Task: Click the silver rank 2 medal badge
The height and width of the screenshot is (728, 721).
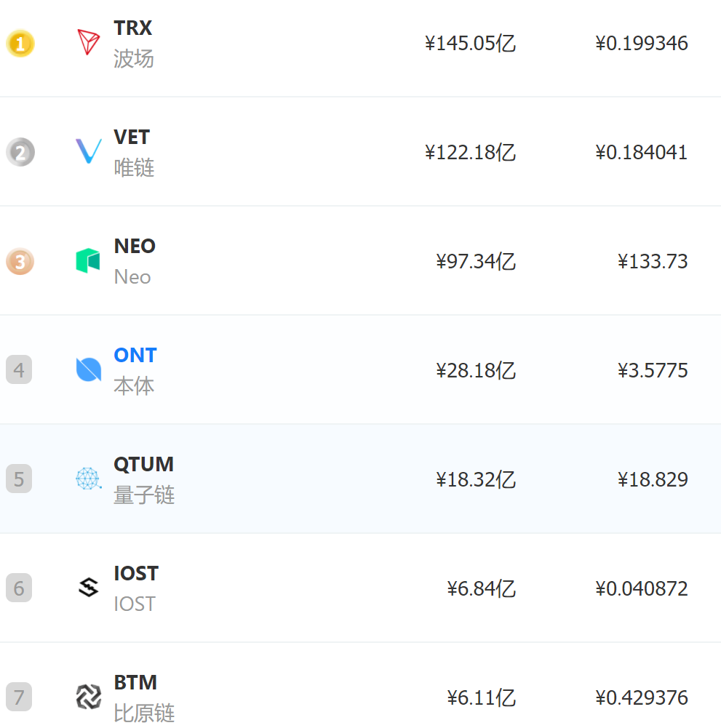Action: coord(20,152)
